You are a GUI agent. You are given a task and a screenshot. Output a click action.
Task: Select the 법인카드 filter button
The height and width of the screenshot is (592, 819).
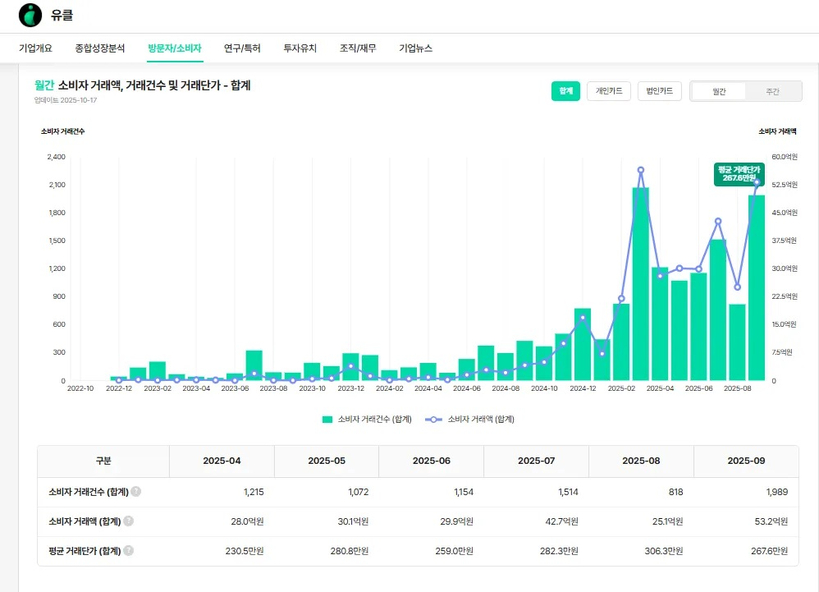coord(659,91)
